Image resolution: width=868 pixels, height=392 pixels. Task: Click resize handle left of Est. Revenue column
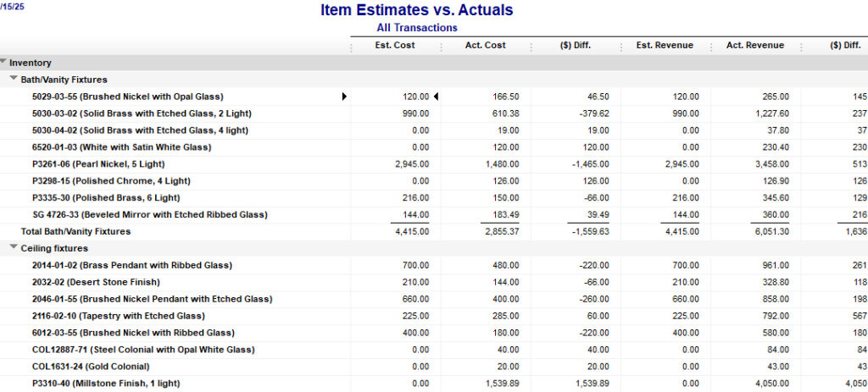622,47
